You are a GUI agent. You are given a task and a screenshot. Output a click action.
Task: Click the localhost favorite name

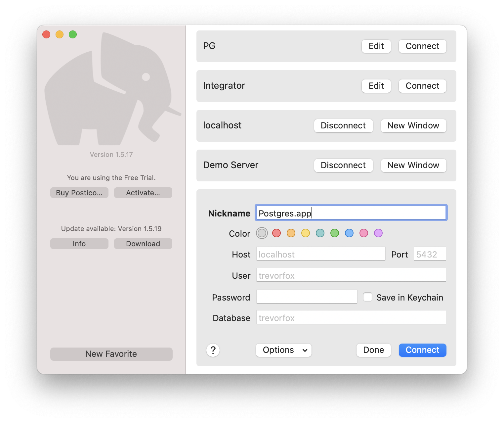tap(222, 125)
